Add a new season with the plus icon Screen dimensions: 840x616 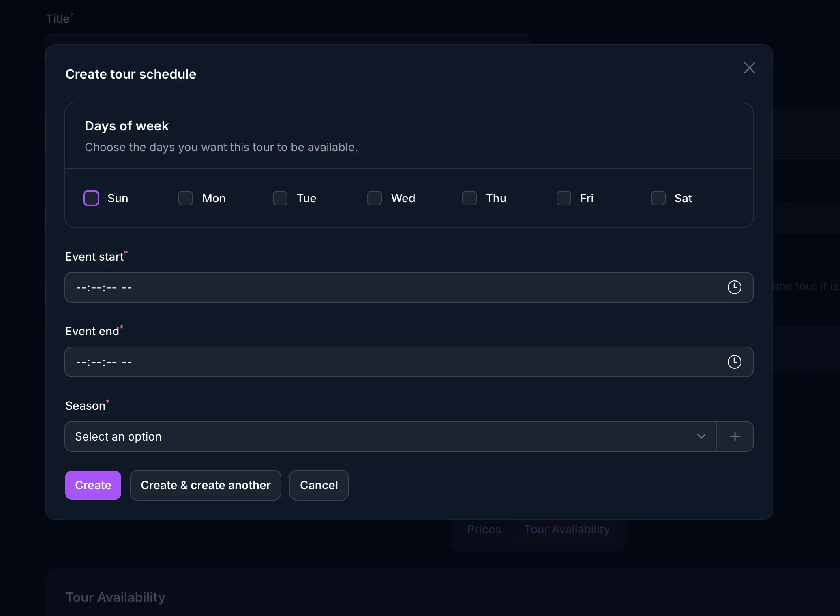click(x=735, y=436)
